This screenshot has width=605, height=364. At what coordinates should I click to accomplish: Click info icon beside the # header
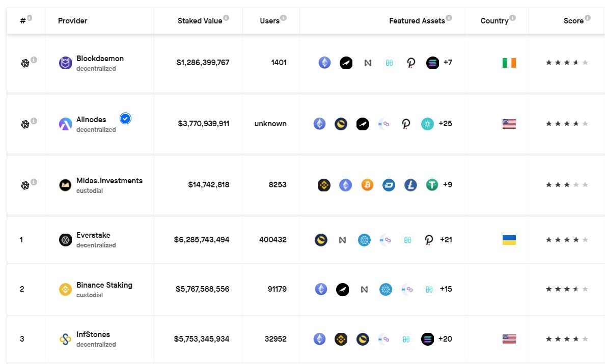30,18
